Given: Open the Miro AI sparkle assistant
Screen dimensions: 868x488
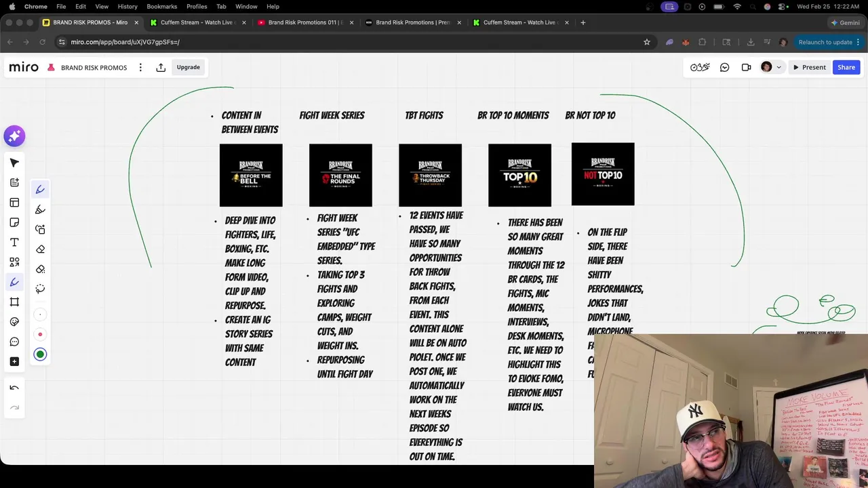Looking at the screenshot, I should click(14, 136).
